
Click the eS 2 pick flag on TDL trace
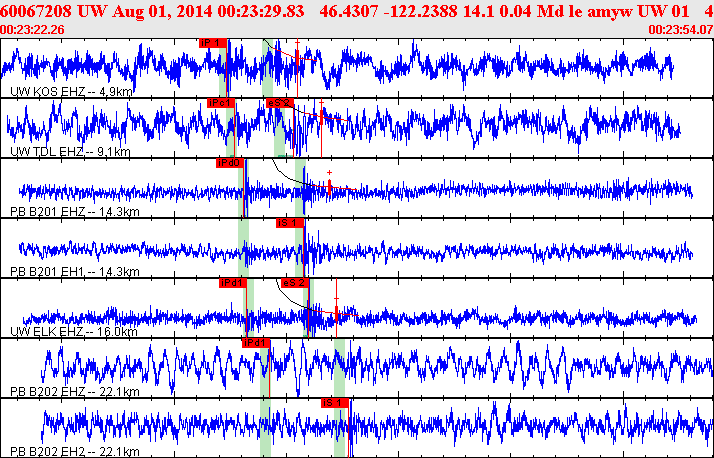click(280, 103)
